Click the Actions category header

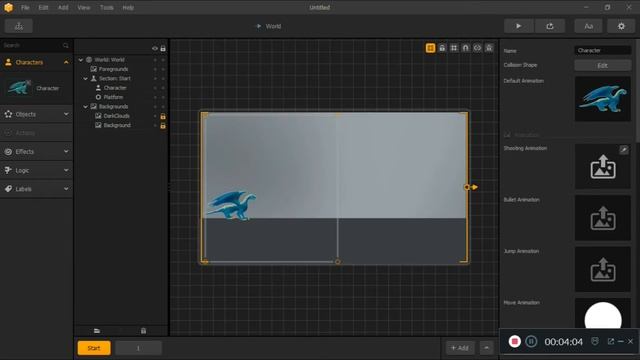[36, 133]
